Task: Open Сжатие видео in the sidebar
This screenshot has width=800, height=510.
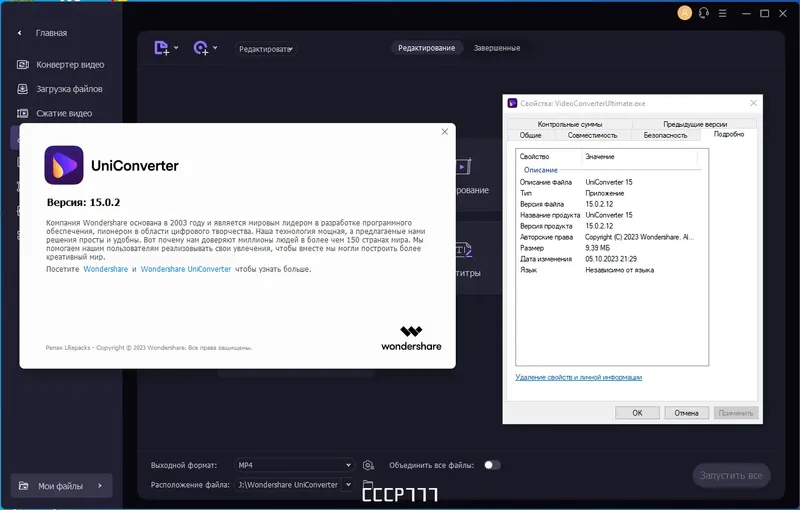Action: (x=64, y=113)
